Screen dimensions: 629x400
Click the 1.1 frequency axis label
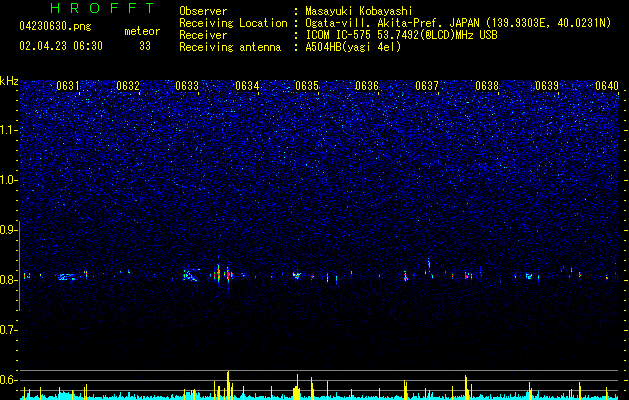(8, 130)
